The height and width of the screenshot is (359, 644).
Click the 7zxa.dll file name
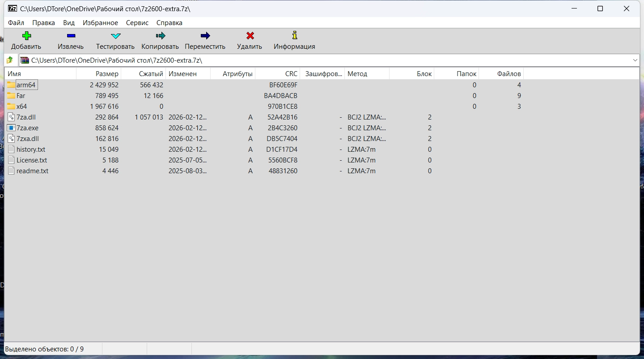point(28,139)
